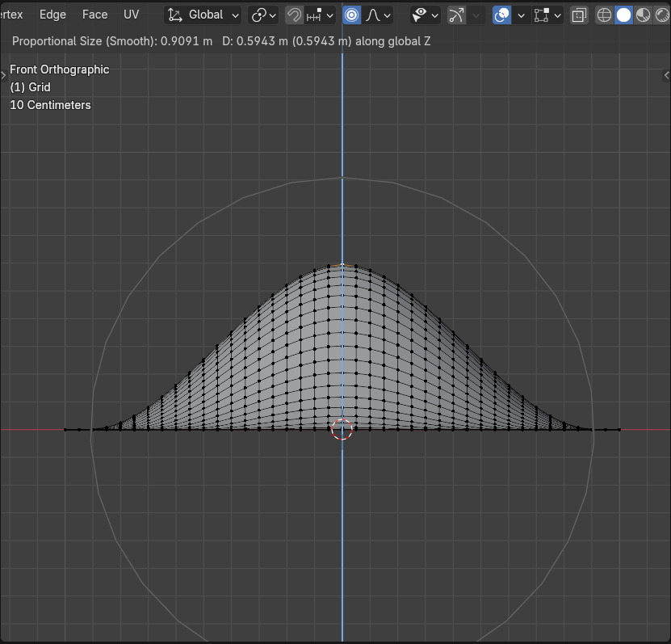Switch to wireframe shading
The height and width of the screenshot is (644, 671).
point(604,15)
